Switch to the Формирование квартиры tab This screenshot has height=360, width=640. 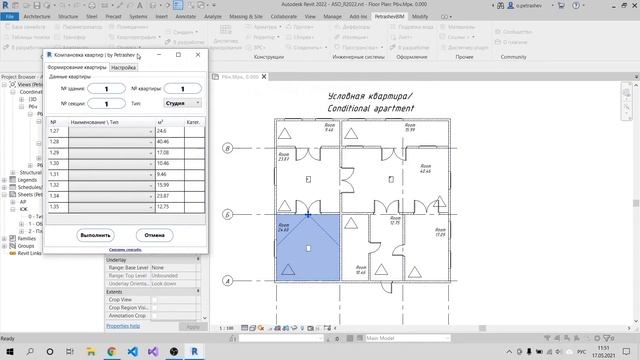click(x=77, y=67)
